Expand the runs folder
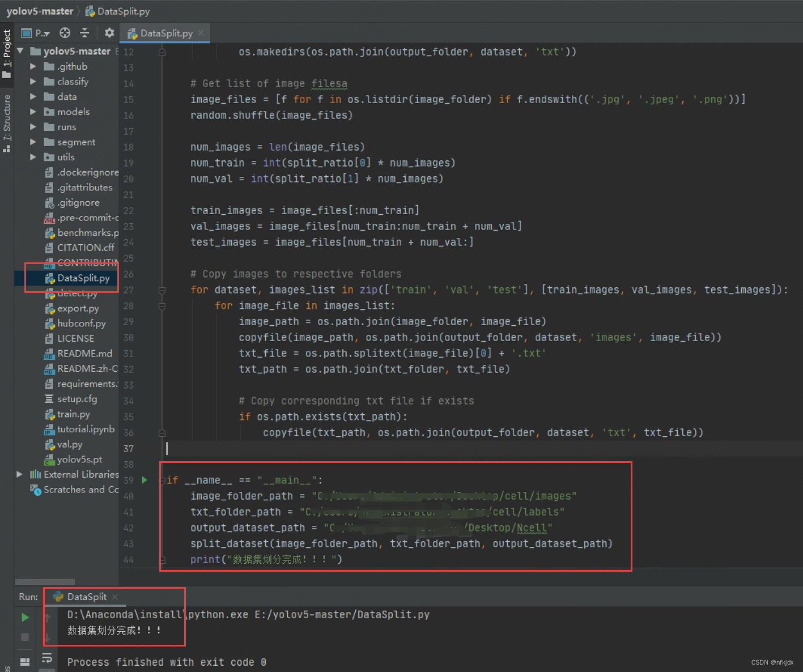This screenshot has height=672, width=803. tap(33, 127)
